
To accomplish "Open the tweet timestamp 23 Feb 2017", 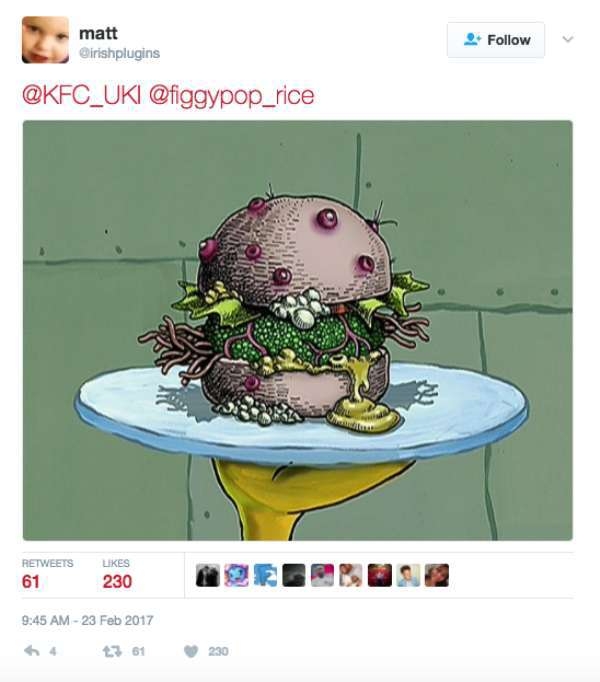I will click(87, 620).
